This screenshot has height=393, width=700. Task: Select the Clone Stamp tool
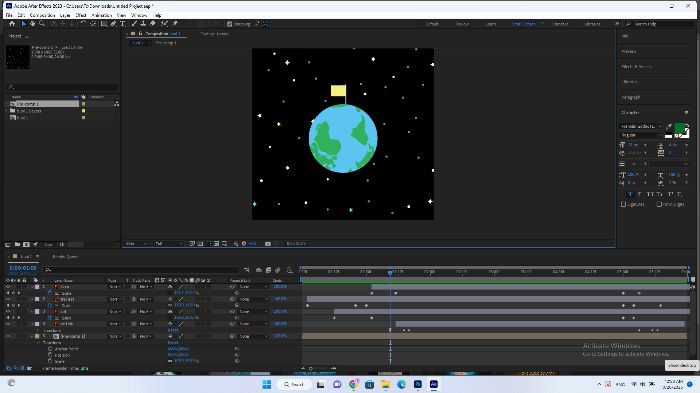(143, 24)
